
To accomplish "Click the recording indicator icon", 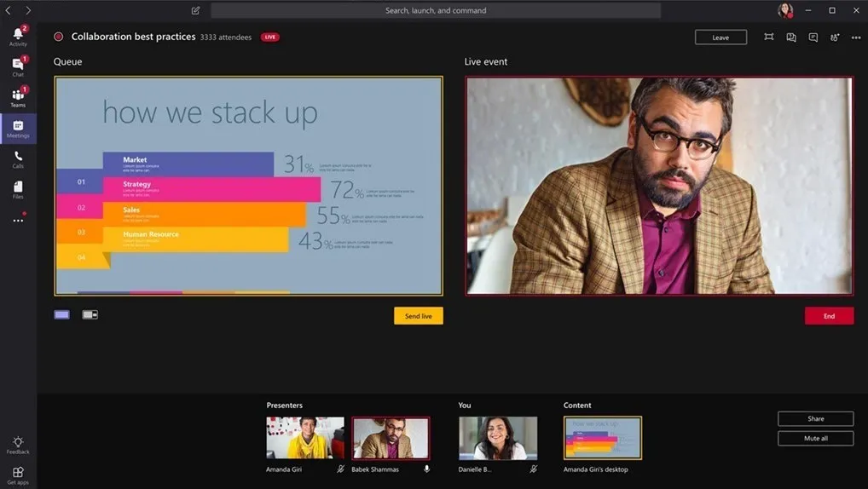I will [58, 37].
